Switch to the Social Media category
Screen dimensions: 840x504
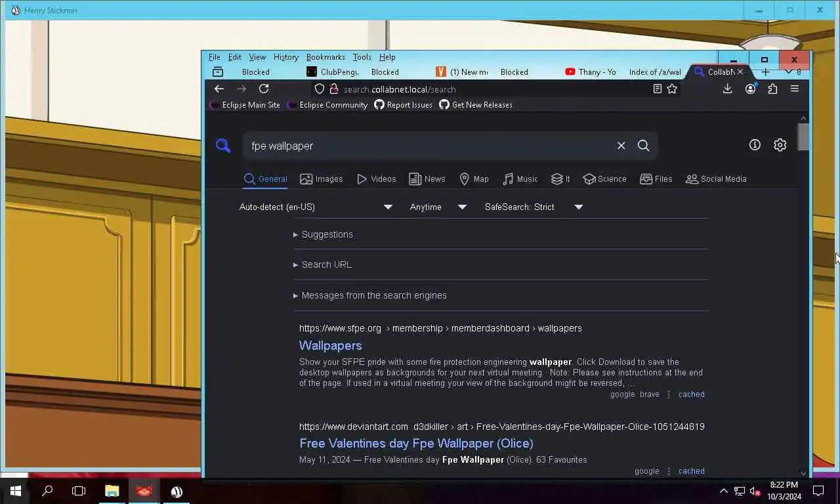click(716, 178)
